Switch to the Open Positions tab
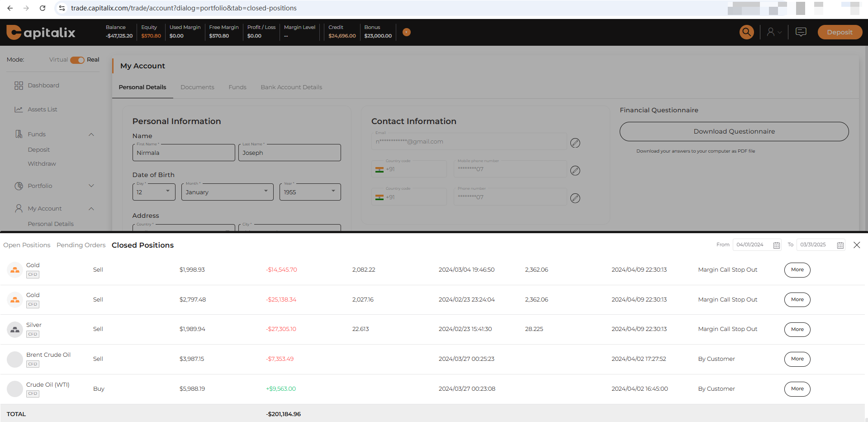The width and height of the screenshot is (868, 422). tap(27, 245)
